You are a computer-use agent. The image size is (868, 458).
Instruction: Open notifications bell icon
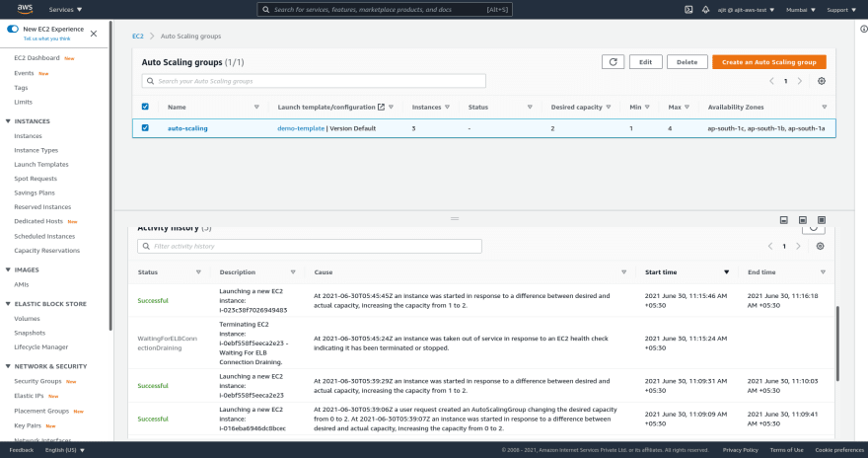coord(705,10)
